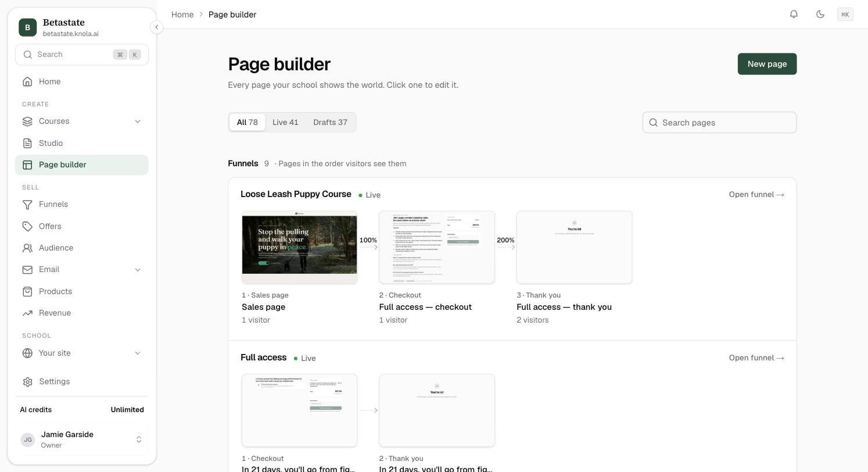Click the 2 visitors count text
The width and height of the screenshot is (868, 472).
[x=533, y=320]
